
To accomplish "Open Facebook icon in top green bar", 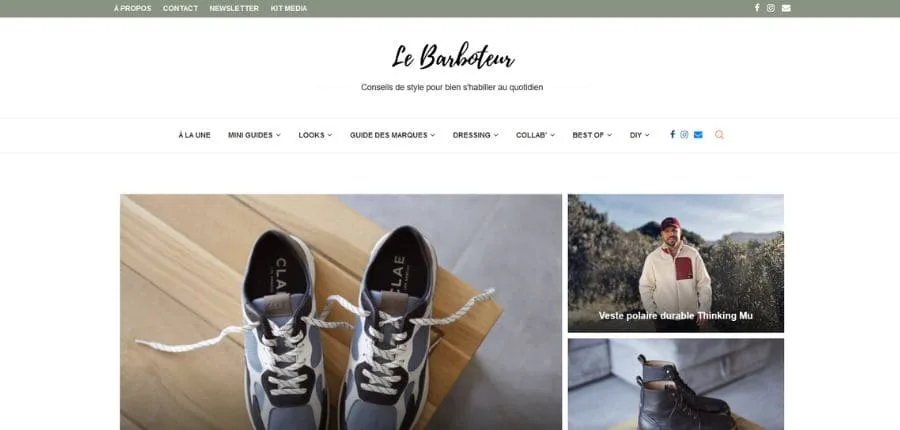I will point(757,8).
